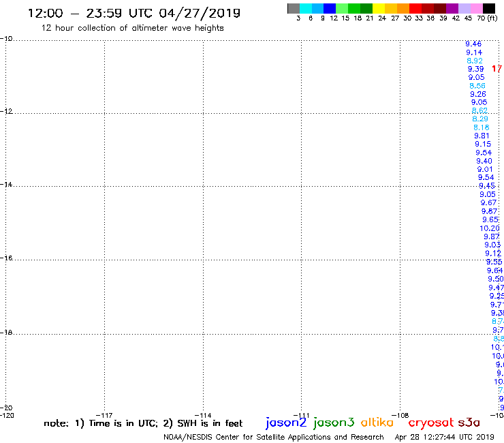Click the wave height value 9.65
This screenshot has width=504, height=443.
490,219
